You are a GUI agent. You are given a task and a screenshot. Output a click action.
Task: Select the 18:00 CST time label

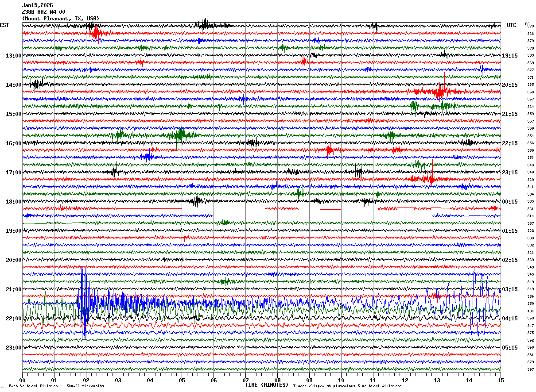click(13, 202)
